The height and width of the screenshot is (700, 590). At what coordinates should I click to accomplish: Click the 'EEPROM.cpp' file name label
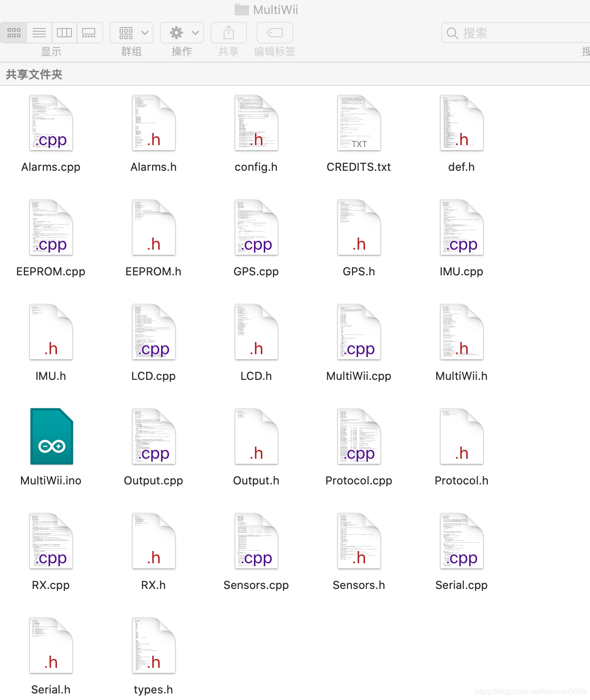click(51, 272)
